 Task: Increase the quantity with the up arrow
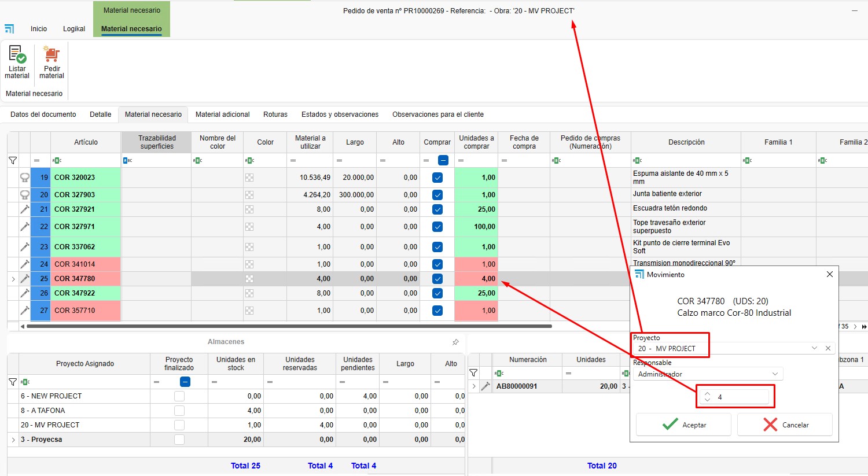707,394
